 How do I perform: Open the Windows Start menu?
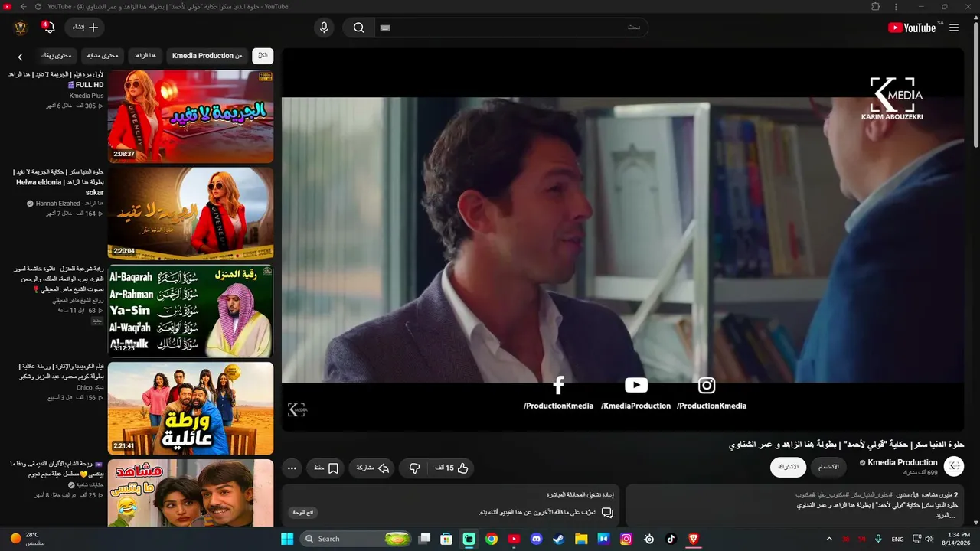(x=287, y=539)
